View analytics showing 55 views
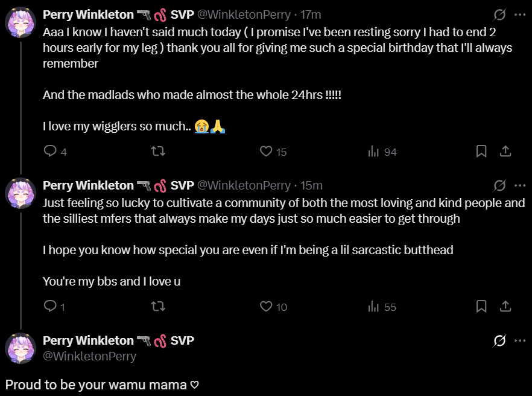This screenshot has height=396, width=532. 373,307
